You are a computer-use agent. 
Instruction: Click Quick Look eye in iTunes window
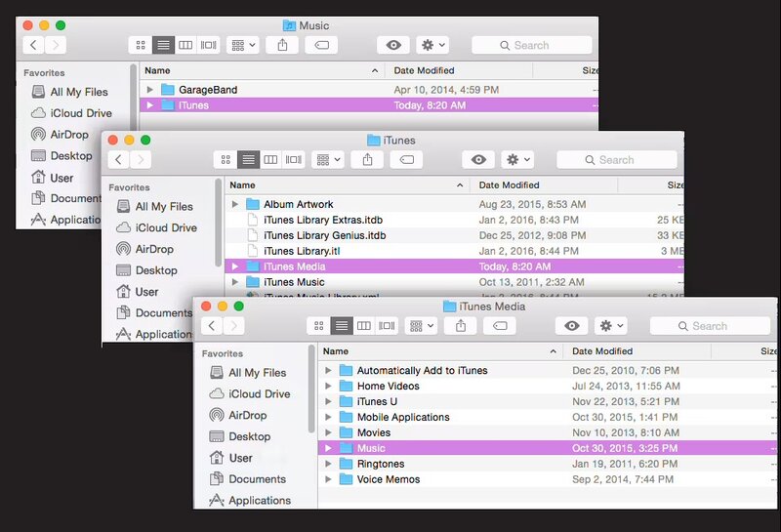478,160
